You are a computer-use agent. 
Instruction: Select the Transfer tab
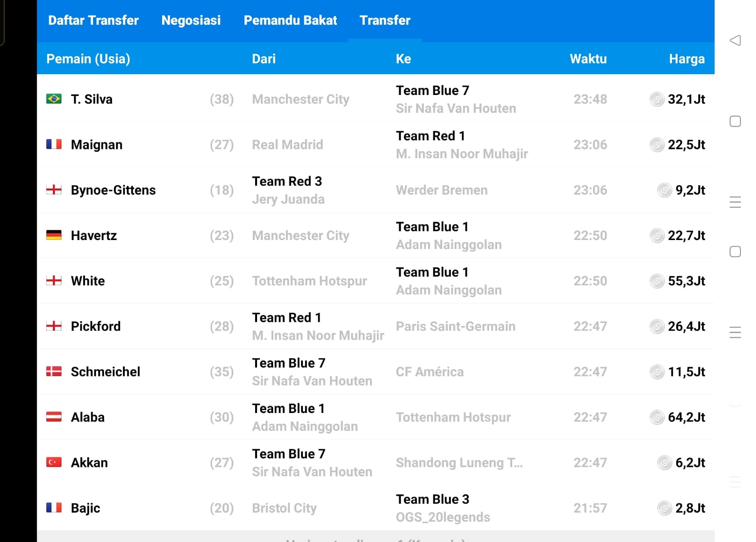pyautogui.click(x=385, y=20)
